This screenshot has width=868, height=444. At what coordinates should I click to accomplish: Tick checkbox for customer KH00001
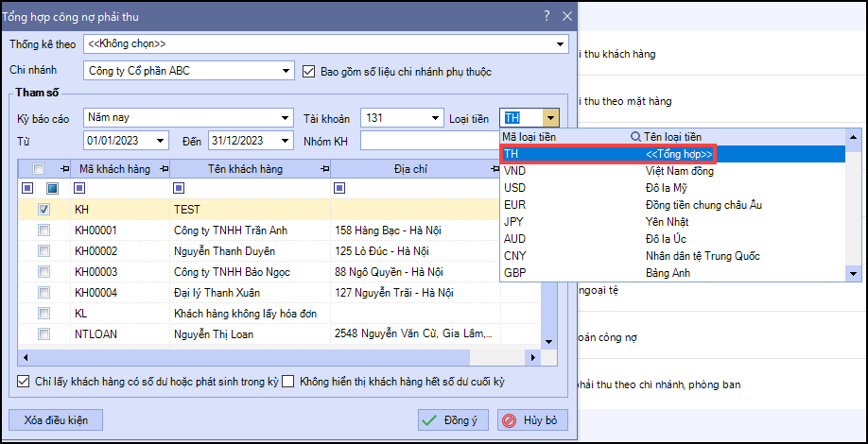[44, 231]
